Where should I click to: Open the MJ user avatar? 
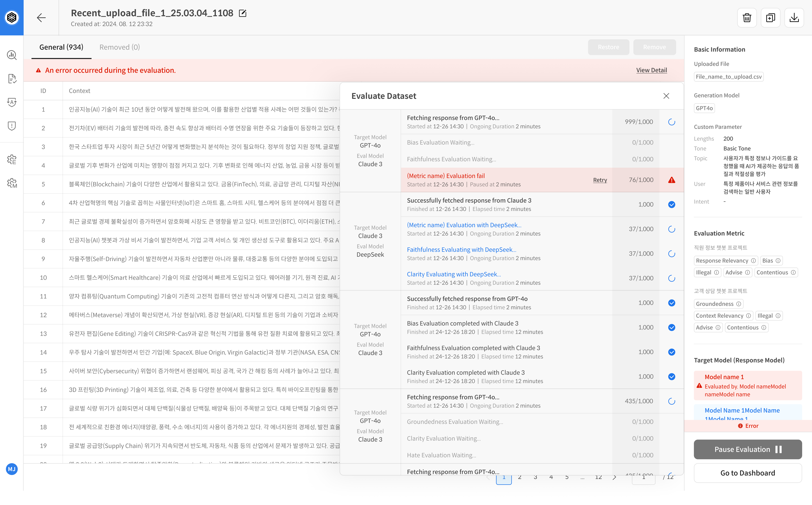click(x=12, y=469)
